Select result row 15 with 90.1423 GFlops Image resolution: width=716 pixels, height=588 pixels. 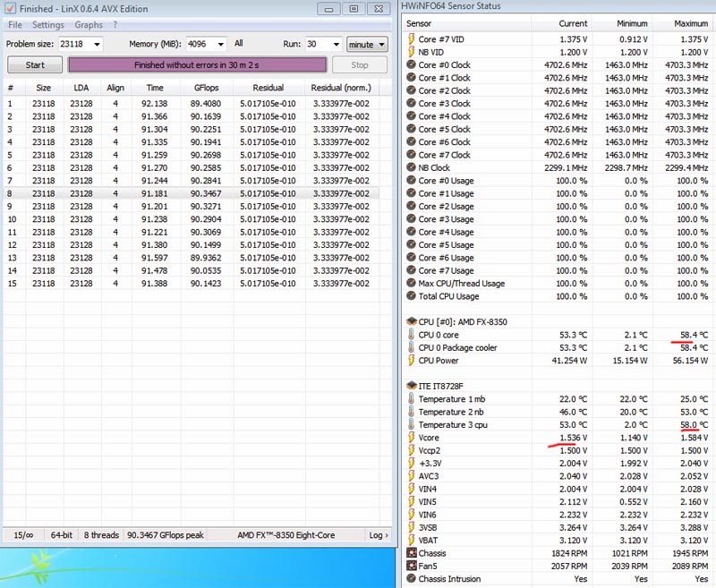click(191, 284)
